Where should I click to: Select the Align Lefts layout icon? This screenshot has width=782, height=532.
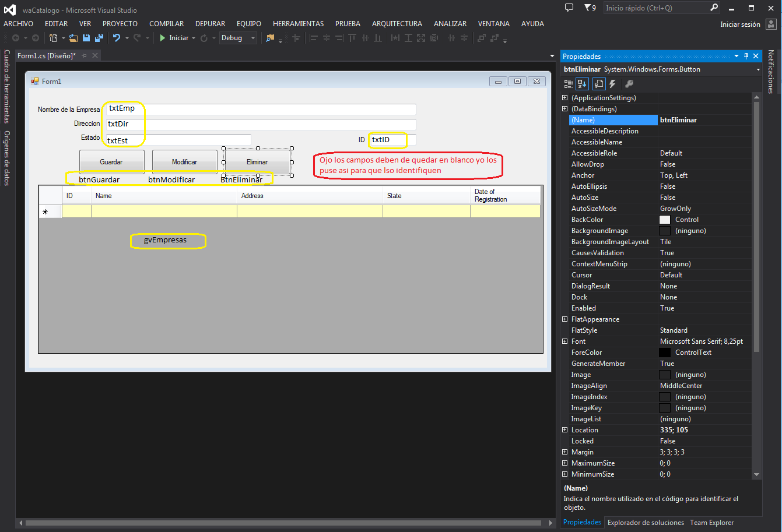coord(313,37)
